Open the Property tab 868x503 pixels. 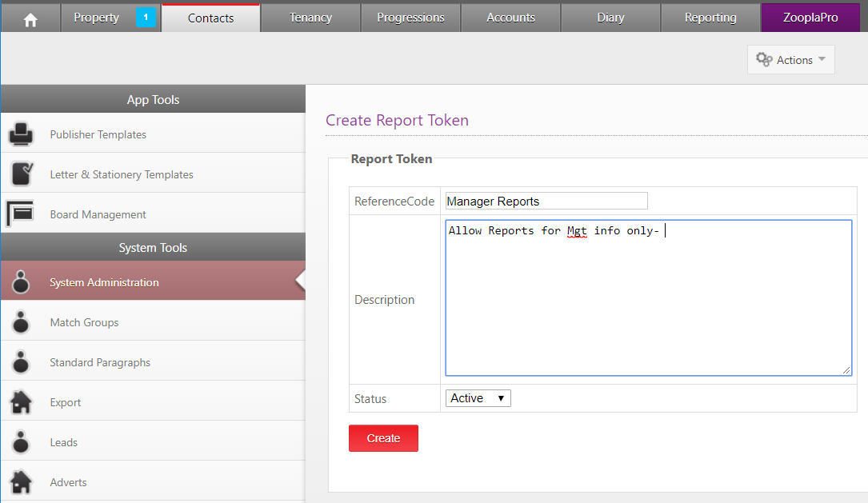coord(110,18)
